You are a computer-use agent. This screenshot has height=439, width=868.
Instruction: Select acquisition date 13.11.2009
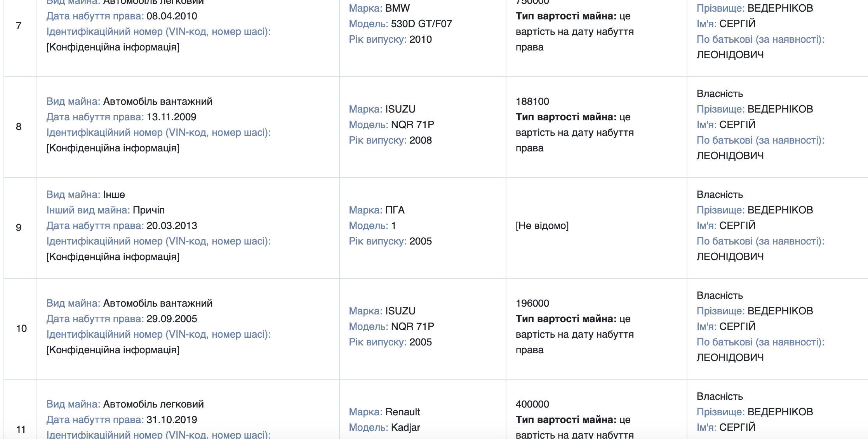pyautogui.click(x=171, y=117)
